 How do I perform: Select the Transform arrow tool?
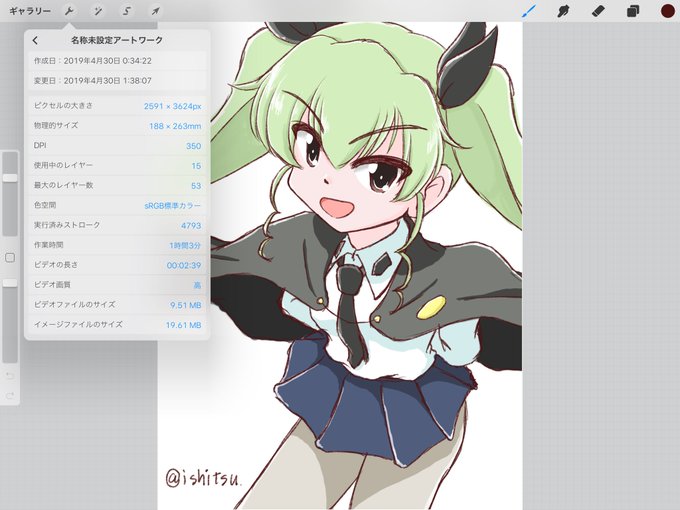click(155, 11)
